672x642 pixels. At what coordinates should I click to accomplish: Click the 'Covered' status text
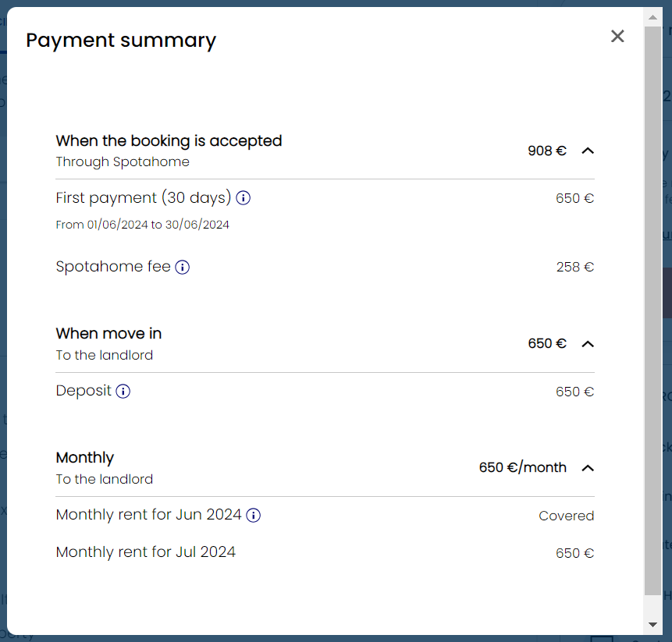pos(566,516)
